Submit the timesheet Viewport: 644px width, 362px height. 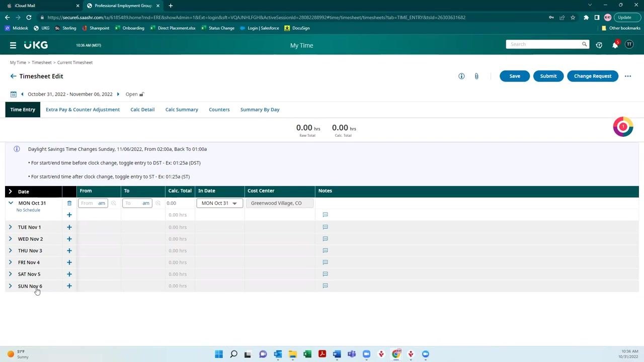pos(548,76)
